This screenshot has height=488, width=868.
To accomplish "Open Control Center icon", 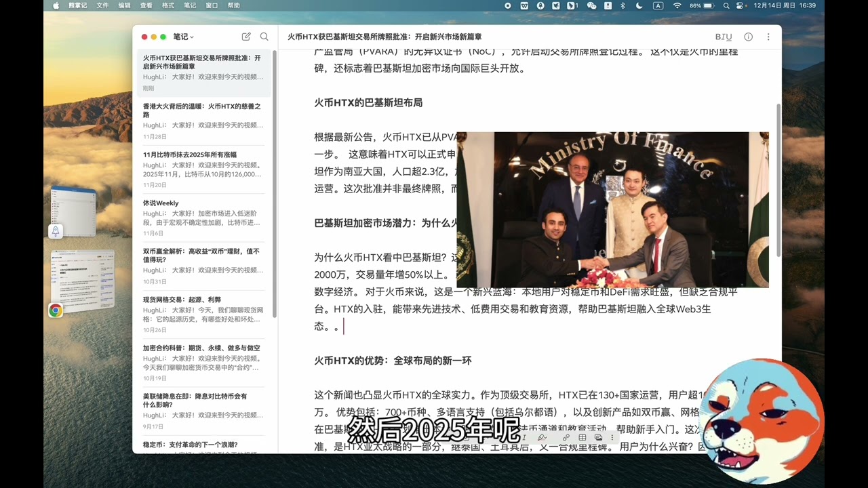I will [740, 5].
